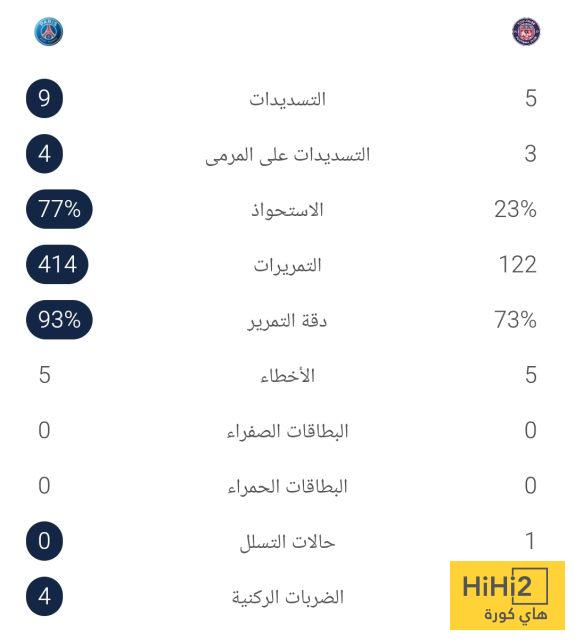Click the الأخطاء fouls label
Viewport: 575px width, 640px height.
point(287,375)
